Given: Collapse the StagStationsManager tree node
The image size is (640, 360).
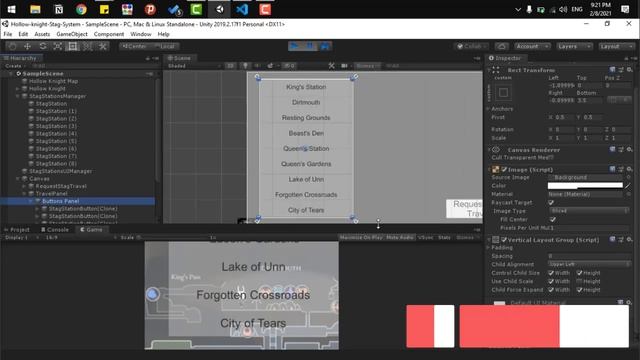Looking at the screenshot, I should pos(18,96).
